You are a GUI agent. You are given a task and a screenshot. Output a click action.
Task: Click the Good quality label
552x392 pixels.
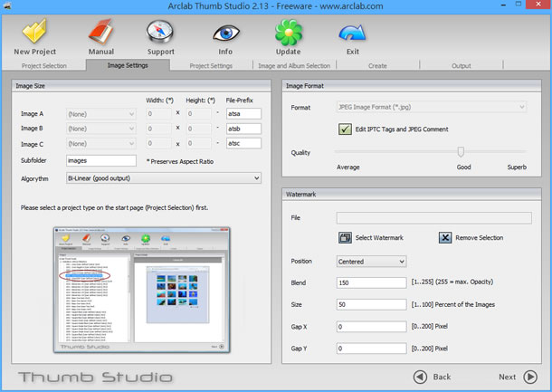click(463, 167)
